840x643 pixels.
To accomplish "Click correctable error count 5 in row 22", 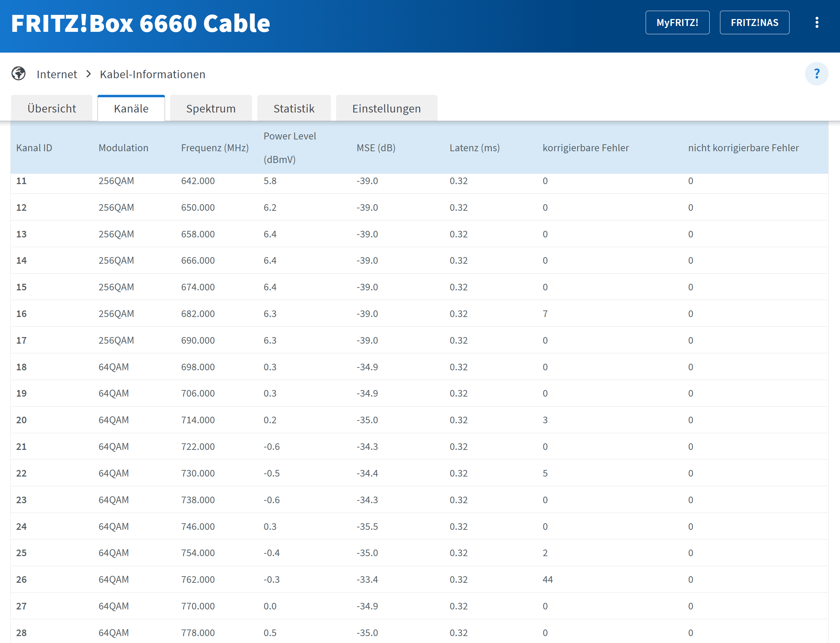I will (545, 473).
